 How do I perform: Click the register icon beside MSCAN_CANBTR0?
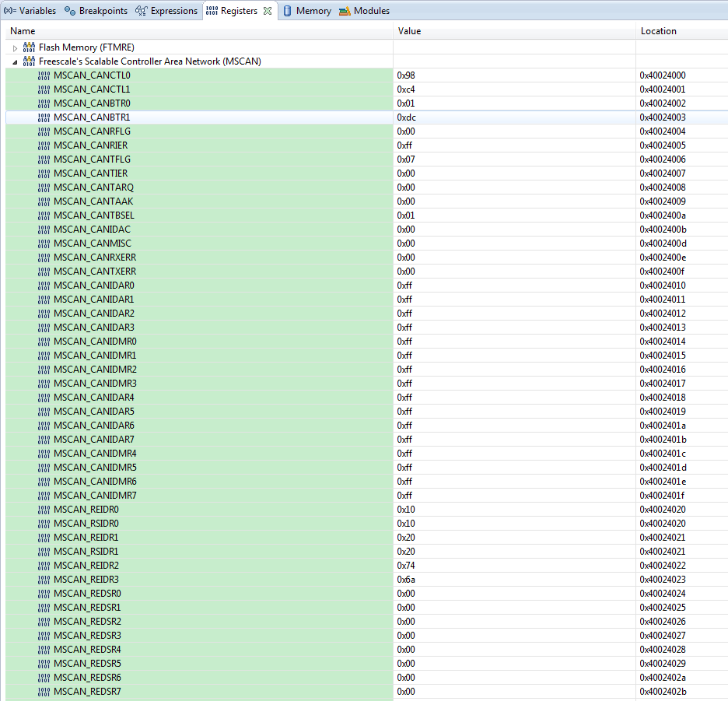coord(44,103)
